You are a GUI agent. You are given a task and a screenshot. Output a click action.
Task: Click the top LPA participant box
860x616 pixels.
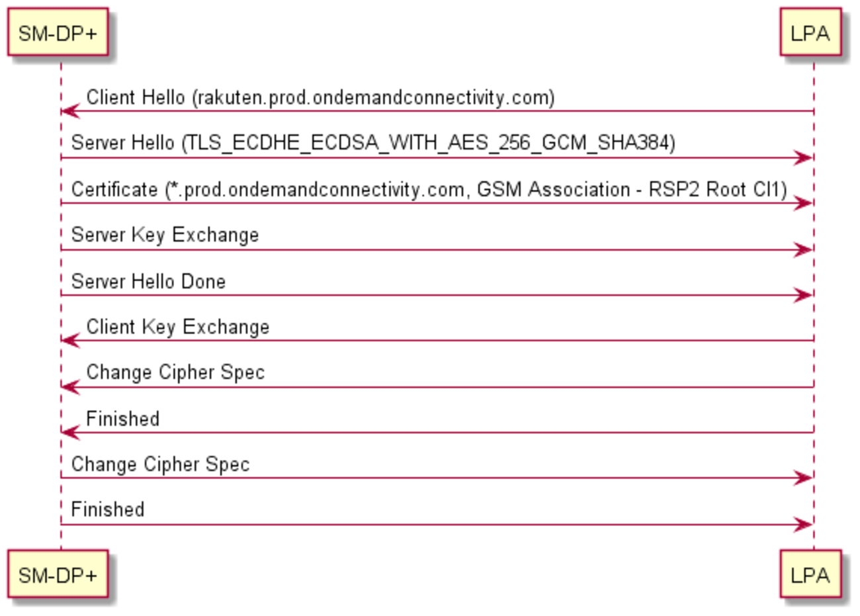coord(810,33)
